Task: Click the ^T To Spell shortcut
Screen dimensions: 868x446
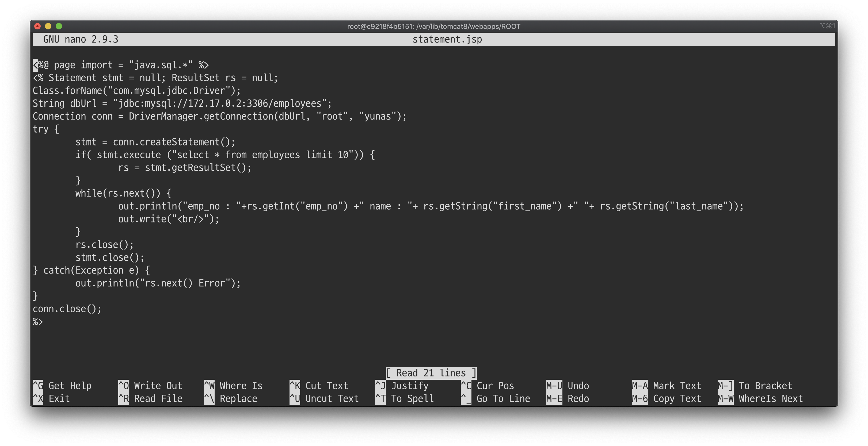Action: click(x=404, y=398)
